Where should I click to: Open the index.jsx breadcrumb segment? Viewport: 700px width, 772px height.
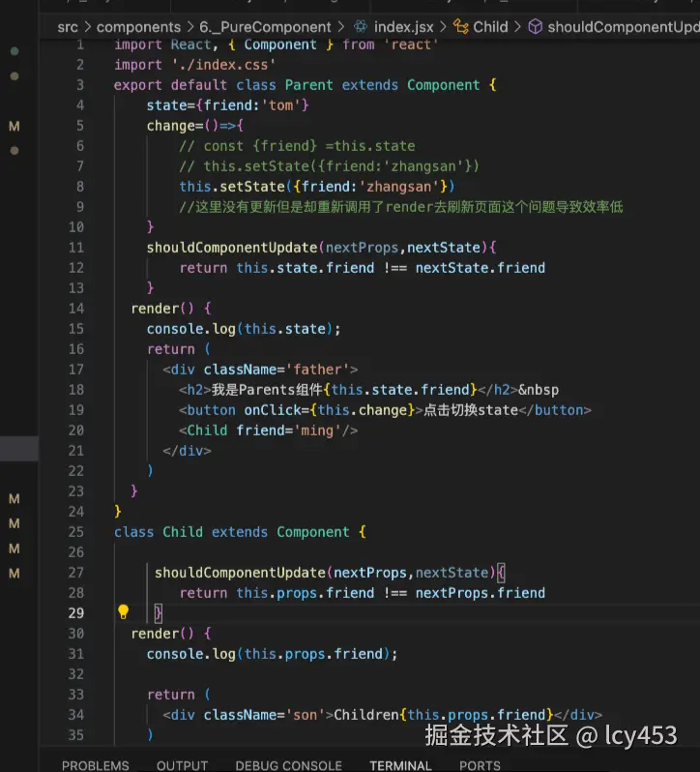click(404, 27)
